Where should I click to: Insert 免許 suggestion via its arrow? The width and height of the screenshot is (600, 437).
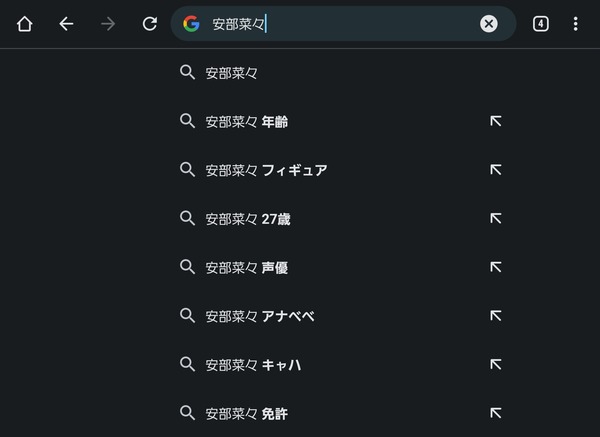click(496, 413)
